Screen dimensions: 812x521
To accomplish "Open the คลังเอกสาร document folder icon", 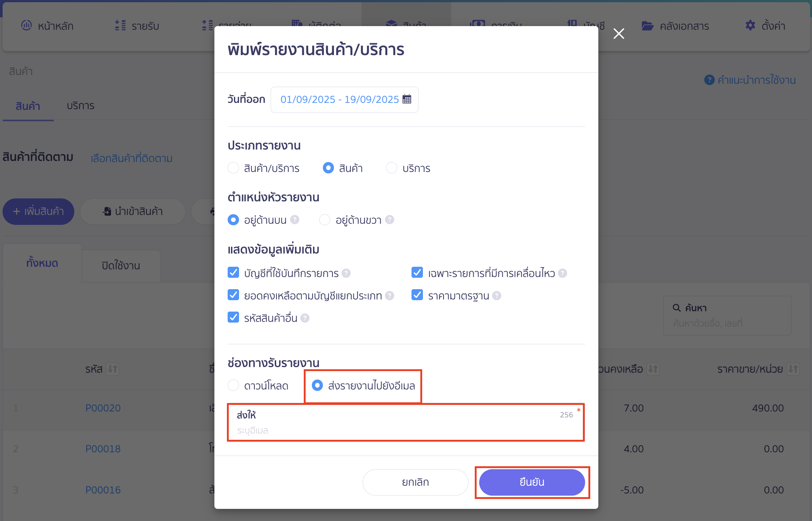I will 648,26.
